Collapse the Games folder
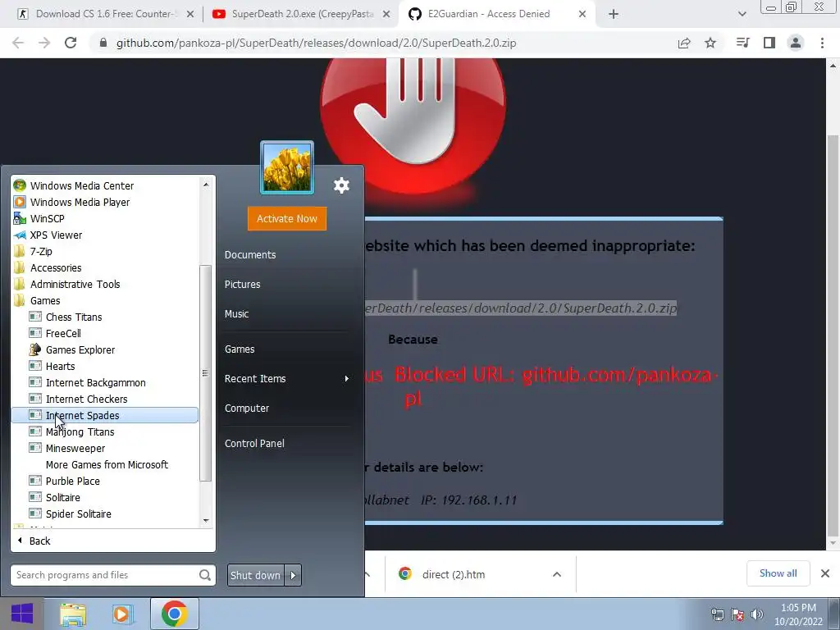840x630 pixels. tap(45, 300)
